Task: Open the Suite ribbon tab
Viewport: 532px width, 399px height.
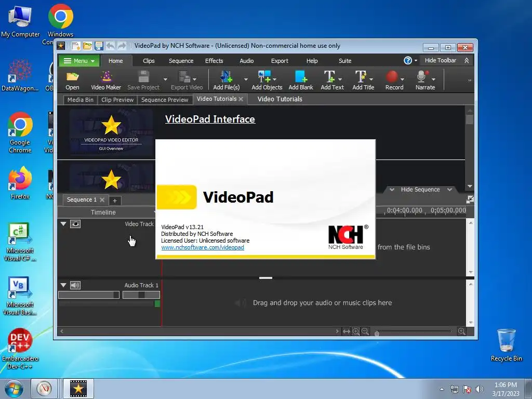Action: click(345, 61)
